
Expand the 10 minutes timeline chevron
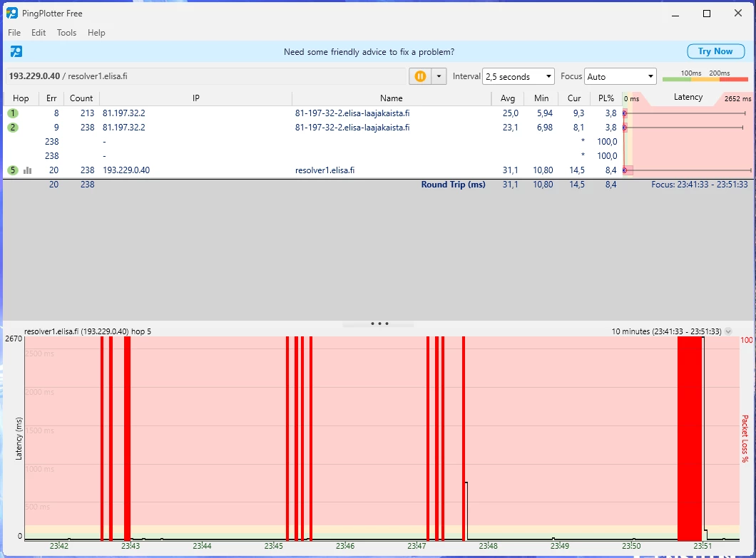tap(728, 331)
